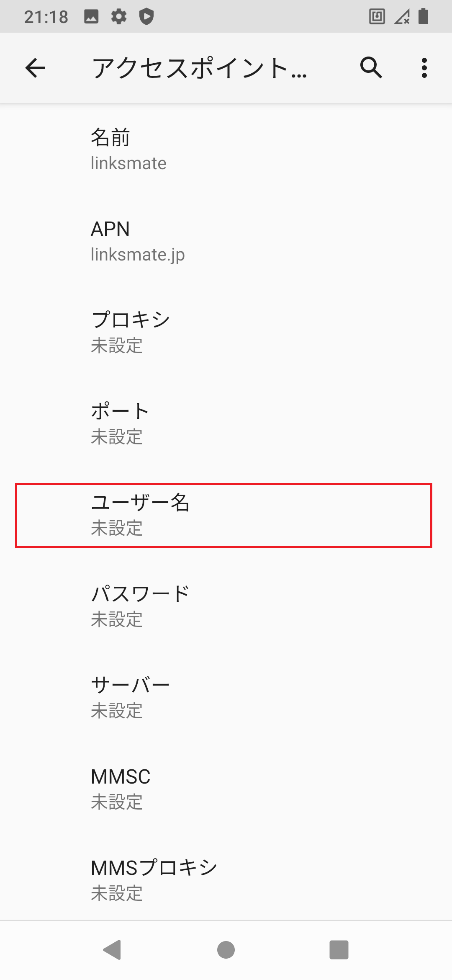Viewport: 452px width, 980px height.
Task: Tap the Recents square navigation button
Action: pyautogui.click(x=339, y=949)
